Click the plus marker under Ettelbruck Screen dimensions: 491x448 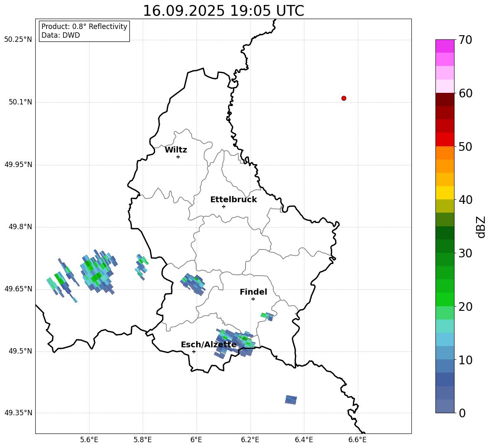[x=224, y=206]
